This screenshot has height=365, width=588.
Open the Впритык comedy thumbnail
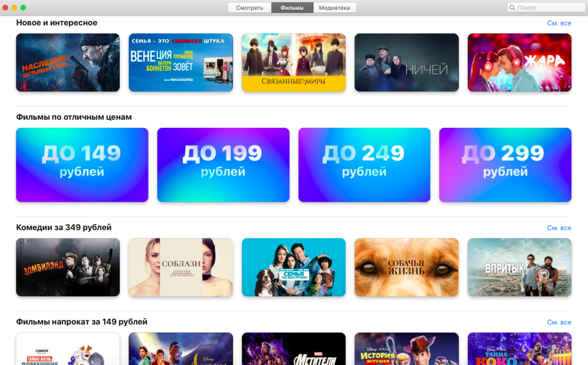pyautogui.click(x=519, y=267)
